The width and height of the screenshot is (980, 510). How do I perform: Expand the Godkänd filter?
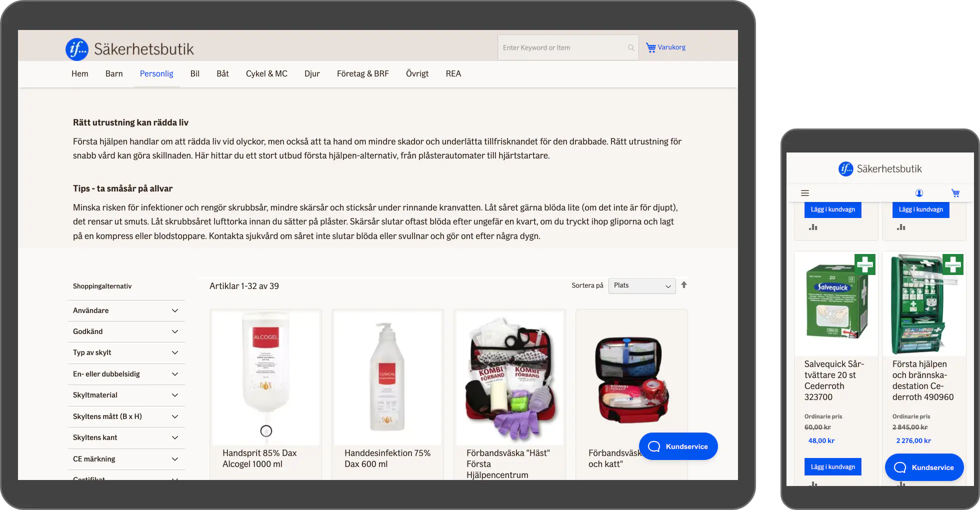tap(126, 331)
